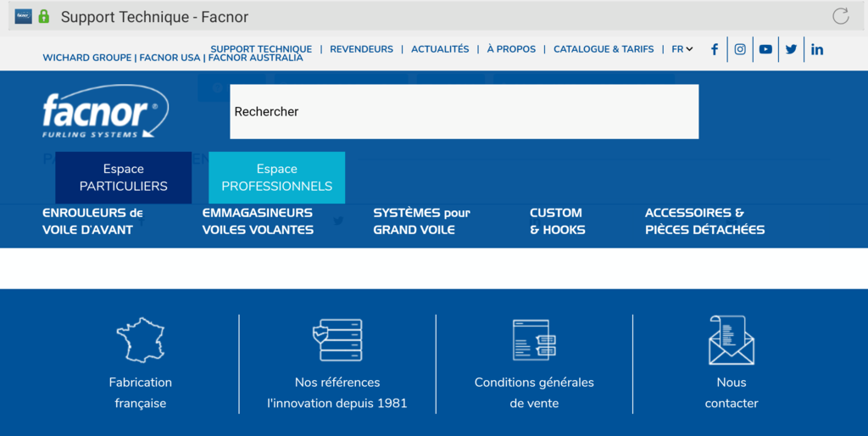Click the server references icon
This screenshot has width=868, height=436.
pyautogui.click(x=337, y=339)
